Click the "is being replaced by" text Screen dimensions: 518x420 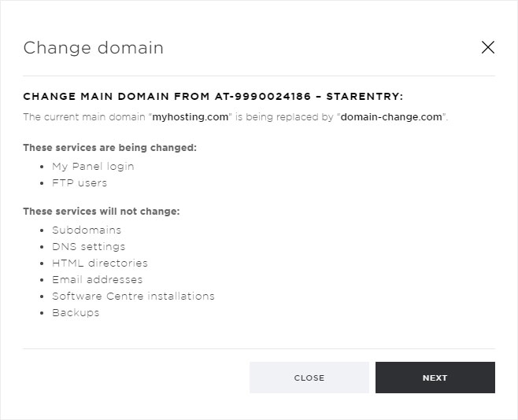click(284, 116)
